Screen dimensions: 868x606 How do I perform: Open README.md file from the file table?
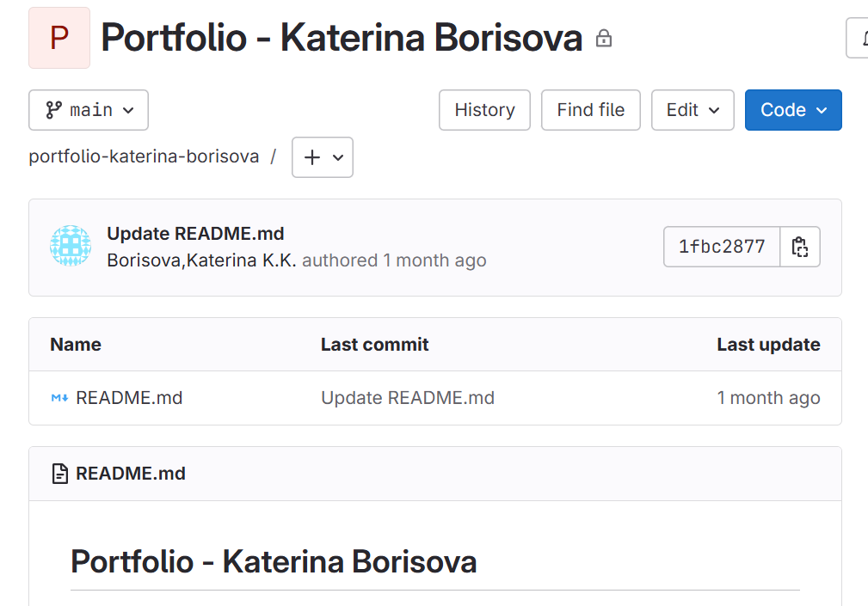tap(129, 398)
